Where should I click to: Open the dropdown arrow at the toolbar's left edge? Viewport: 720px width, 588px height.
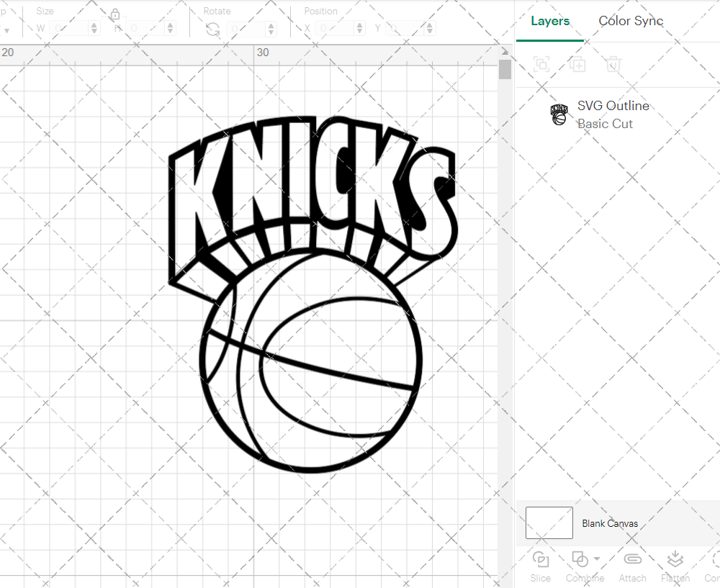(6, 31)
